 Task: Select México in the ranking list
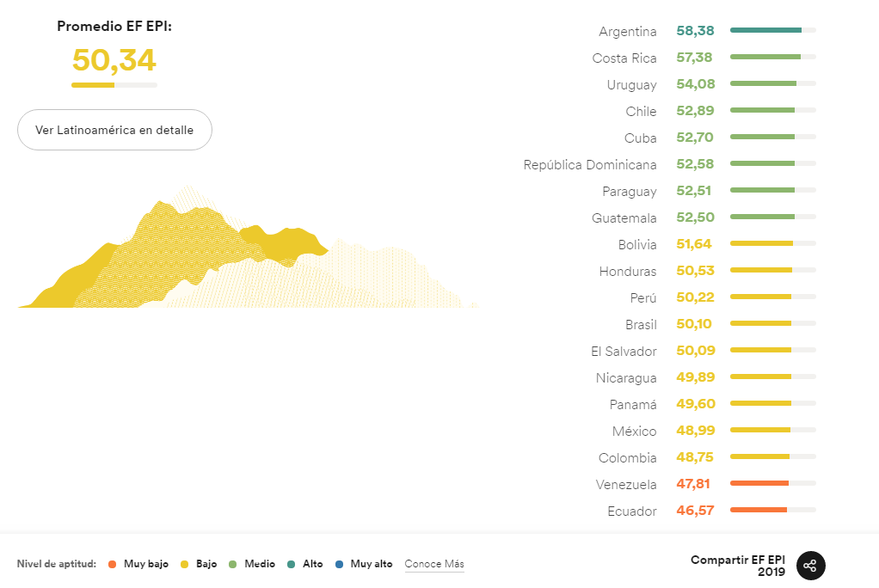pyautogui.click(x=634, y=431)
